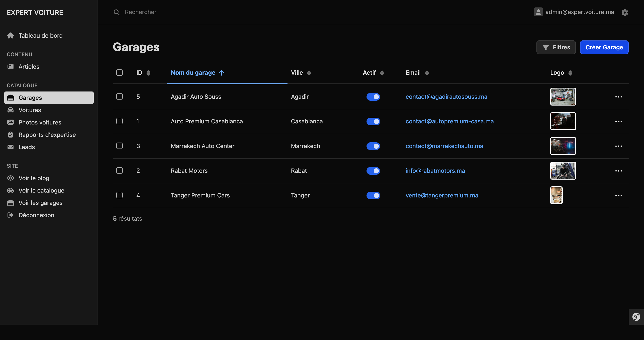The image size is (644, 340).
Task: Sort table by Actif column
Action: tap(374, 73)
